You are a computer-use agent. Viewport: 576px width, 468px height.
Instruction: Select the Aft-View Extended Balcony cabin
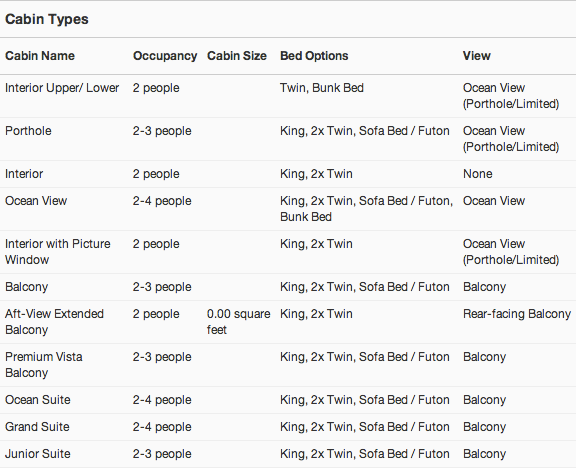(x=54, y=322)
